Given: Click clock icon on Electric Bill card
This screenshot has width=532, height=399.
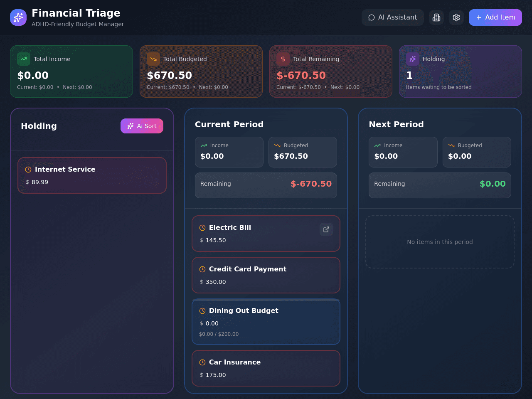Looking at the screenshot, I should pos(202,228).
